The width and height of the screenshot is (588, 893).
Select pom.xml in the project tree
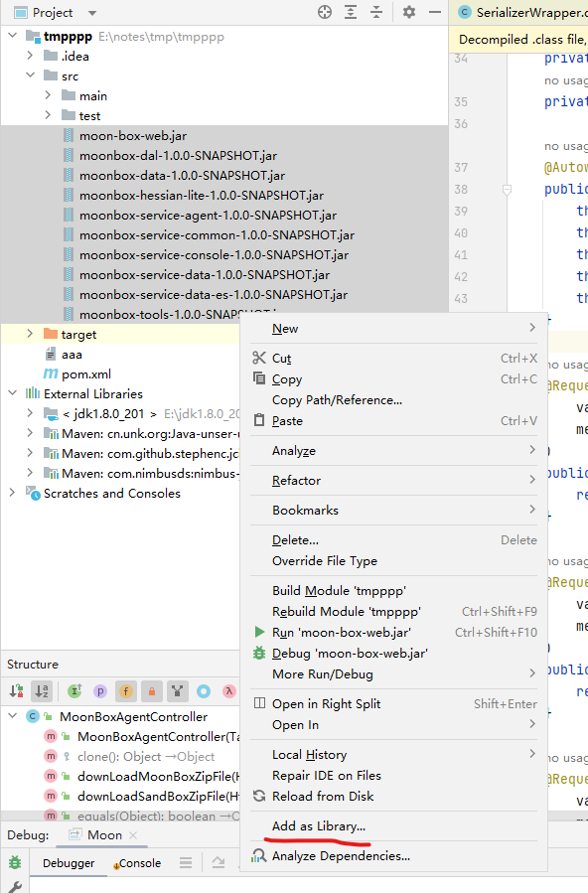click(86, 373)
